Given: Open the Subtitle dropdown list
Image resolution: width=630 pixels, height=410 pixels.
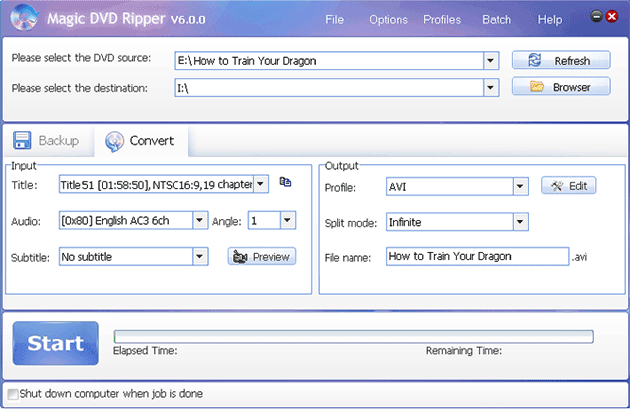Looking at the screenshot, I should pos(201,257).
